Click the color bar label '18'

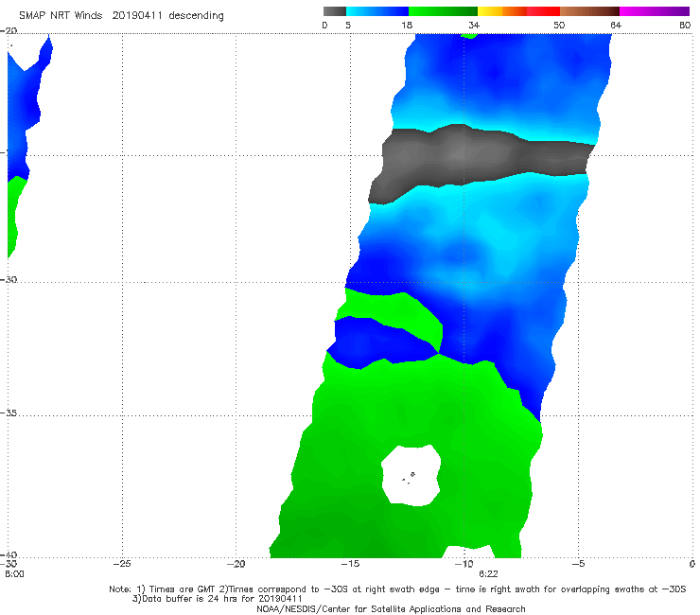click(407, 25)
